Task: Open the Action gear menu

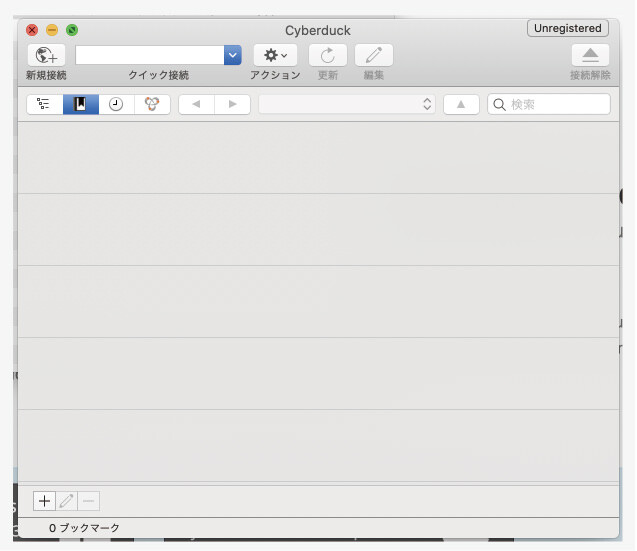Action: coord(274,56)
